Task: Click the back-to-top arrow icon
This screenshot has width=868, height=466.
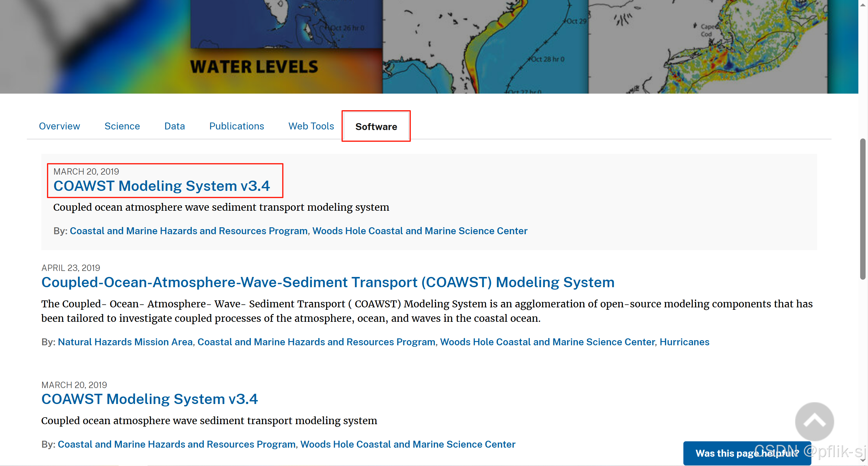Action: 814,421
